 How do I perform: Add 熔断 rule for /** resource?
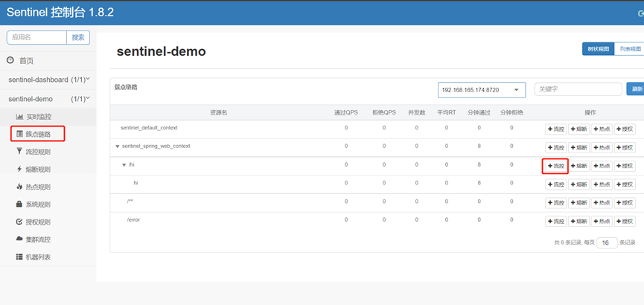pos(578,202)
